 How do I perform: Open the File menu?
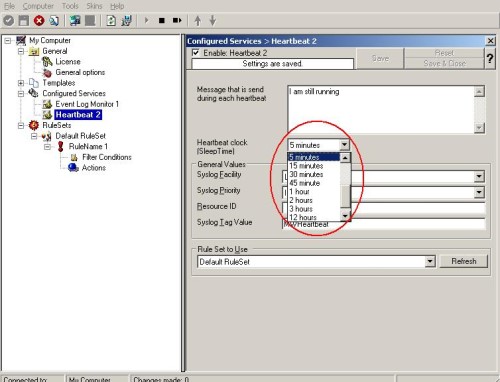(9, 6)
